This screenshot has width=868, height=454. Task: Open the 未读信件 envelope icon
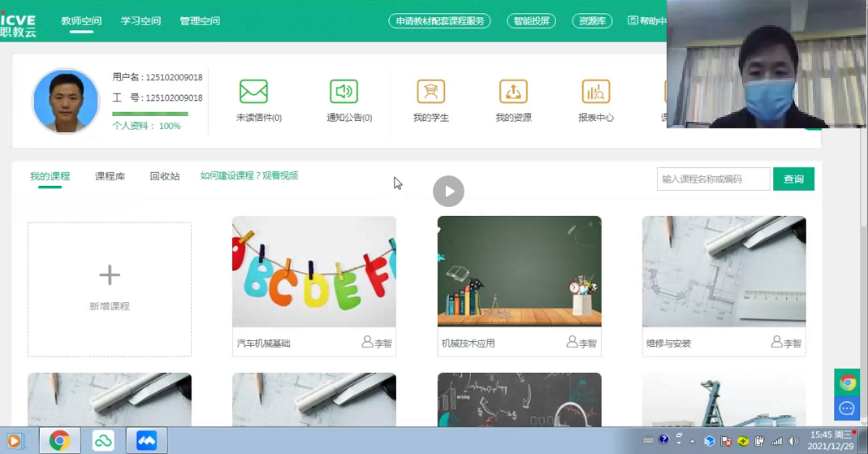click(x=253, y=92)
